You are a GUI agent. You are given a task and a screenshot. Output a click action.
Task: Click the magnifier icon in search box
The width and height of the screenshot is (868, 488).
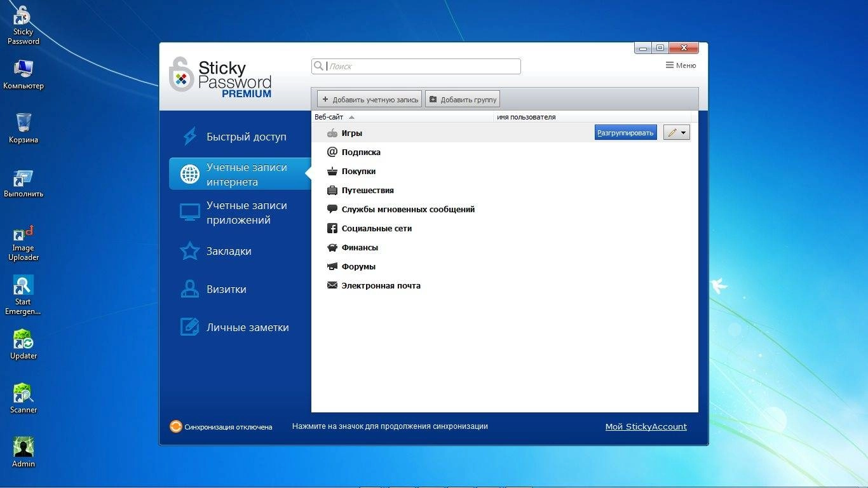tap(318, 65)
